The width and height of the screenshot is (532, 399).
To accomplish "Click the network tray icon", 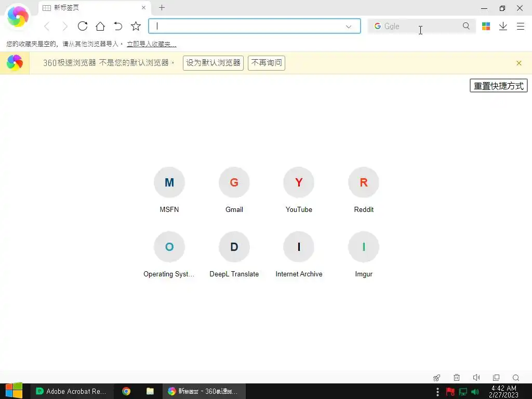I will pos(463,392).
